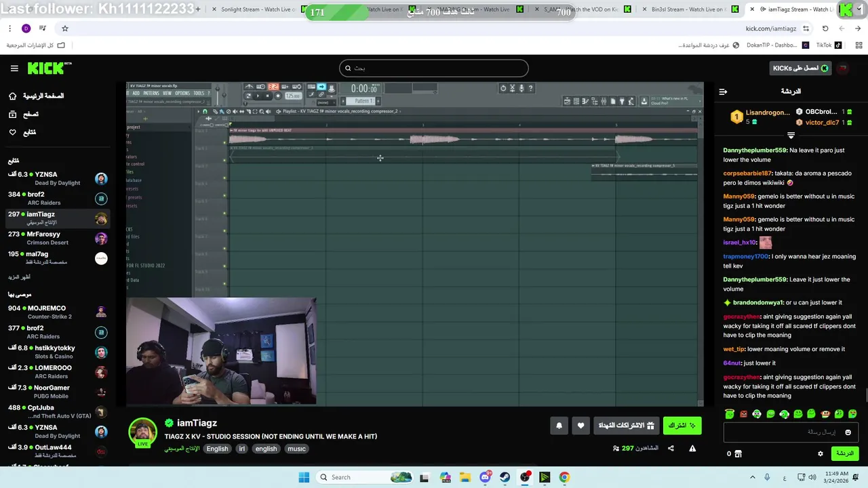Click the gift subscriptions button
The height and width of the screenshot is (488, 868).
tap(626, 426)
